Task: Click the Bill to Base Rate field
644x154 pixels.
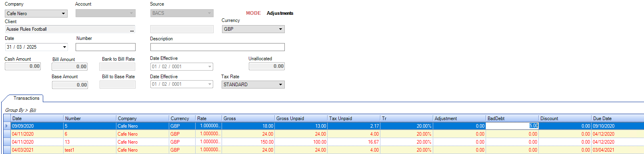Action: 118,85
